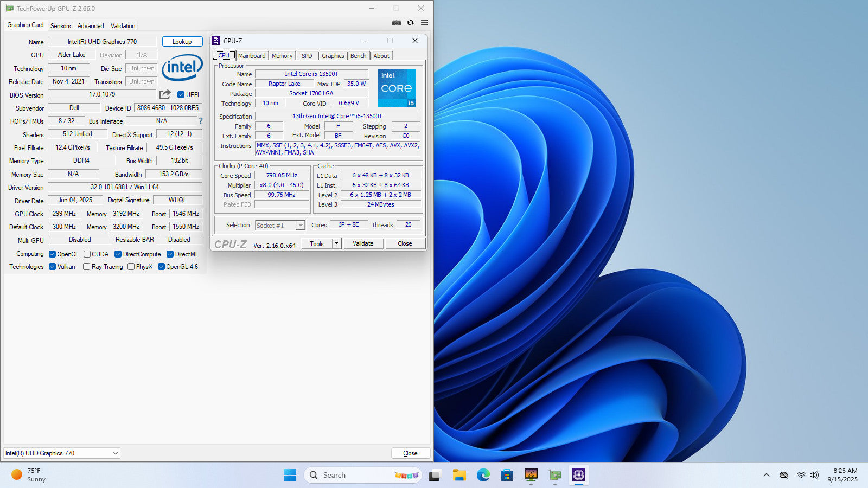
Task: Toggle the CUDA checkbox
Action: click(87, 254)
